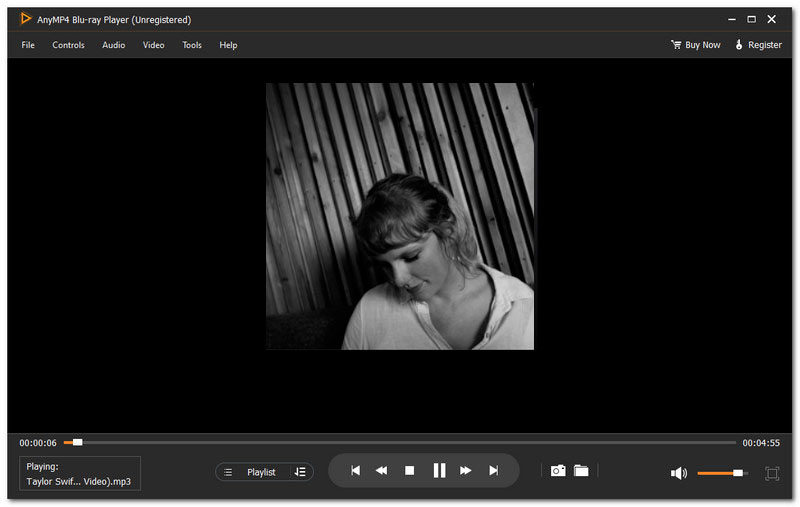Open the File menu
This screenshot has height=507, width=800.
(28, 45)
